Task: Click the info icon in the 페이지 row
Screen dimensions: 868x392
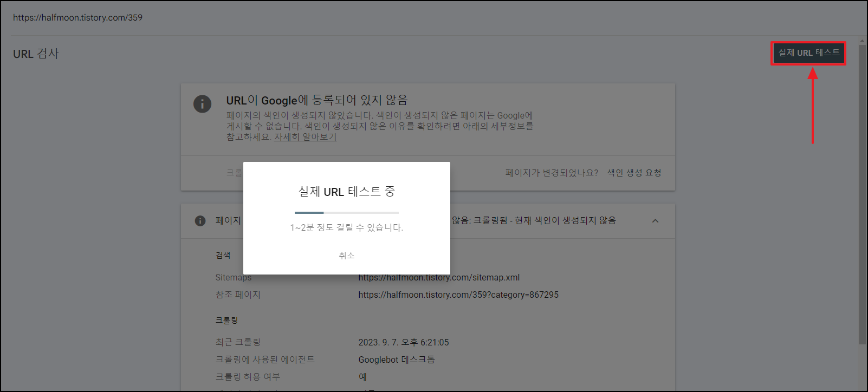Action: point(200,221)
